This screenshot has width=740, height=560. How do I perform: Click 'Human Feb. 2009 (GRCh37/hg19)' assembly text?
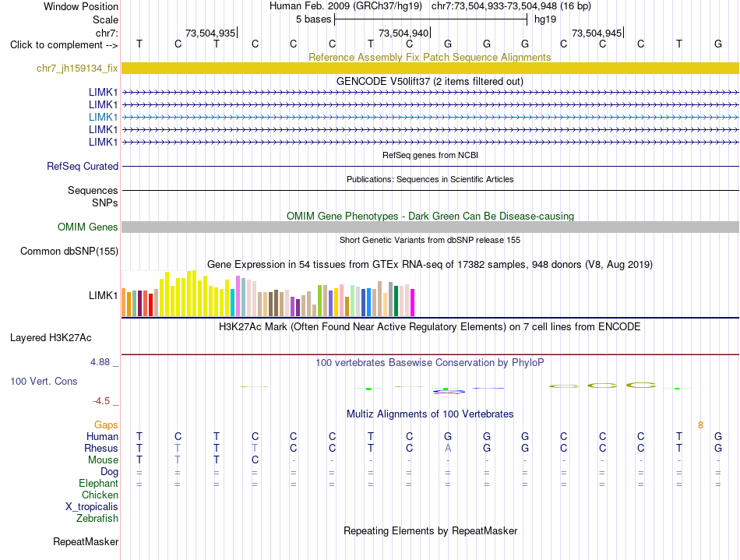click(345, 6)
